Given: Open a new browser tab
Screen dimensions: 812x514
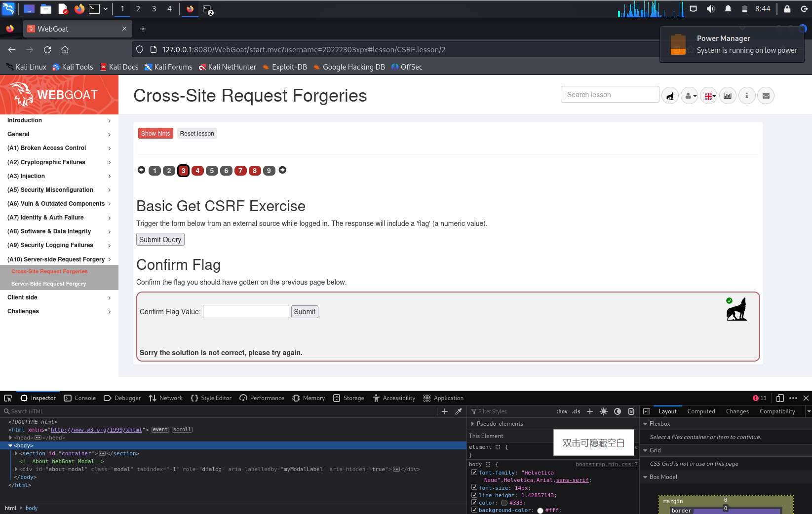Looking at the screenshot, I should (x=143, y=29).
